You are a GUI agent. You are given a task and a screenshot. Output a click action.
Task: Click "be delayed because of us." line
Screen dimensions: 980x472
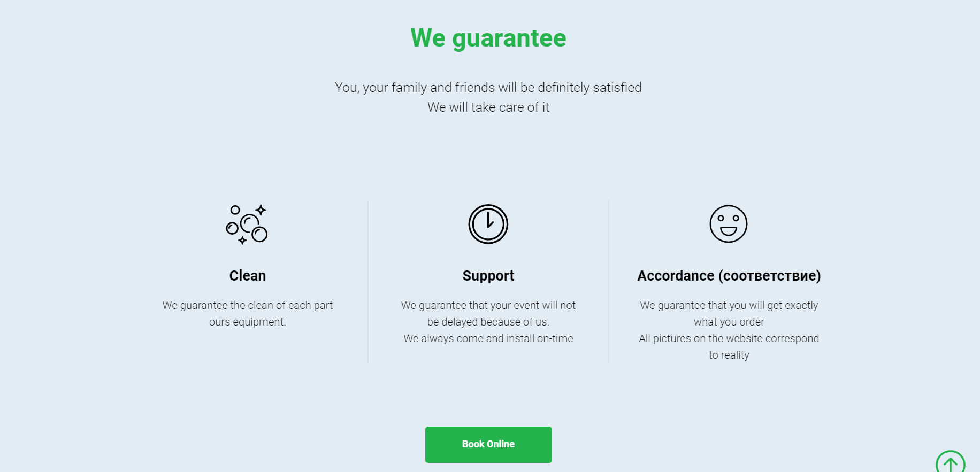[488, 322]
